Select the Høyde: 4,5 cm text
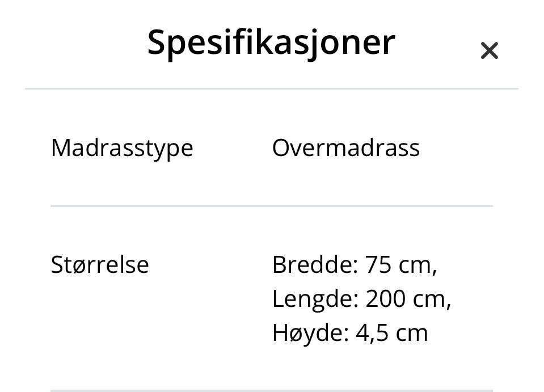The width and height of the screenshot is (544, 392). 350,332
